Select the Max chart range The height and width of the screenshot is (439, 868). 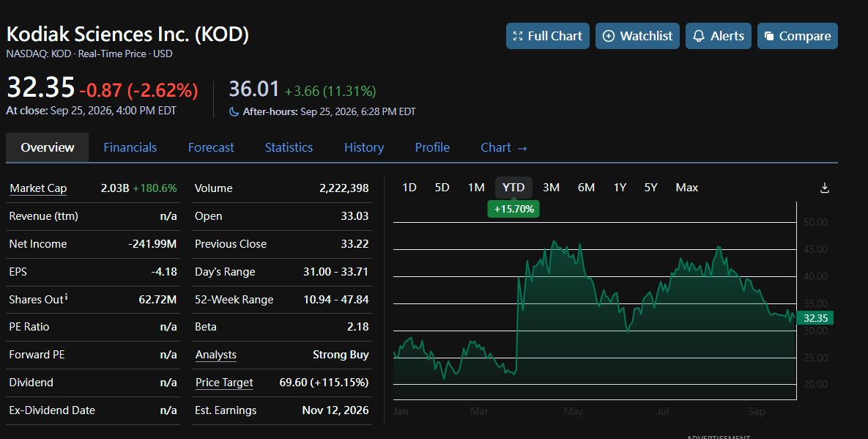click(686, 188)
